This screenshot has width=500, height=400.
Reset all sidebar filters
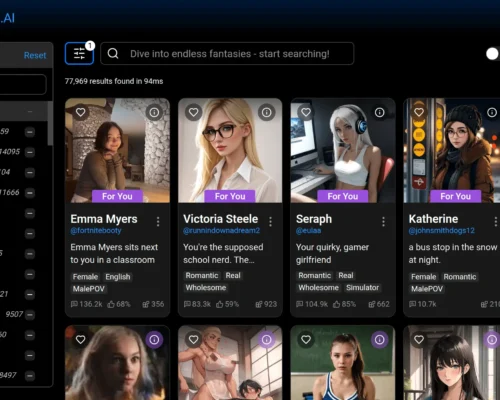pyautogui.click(x=35, y=55)
